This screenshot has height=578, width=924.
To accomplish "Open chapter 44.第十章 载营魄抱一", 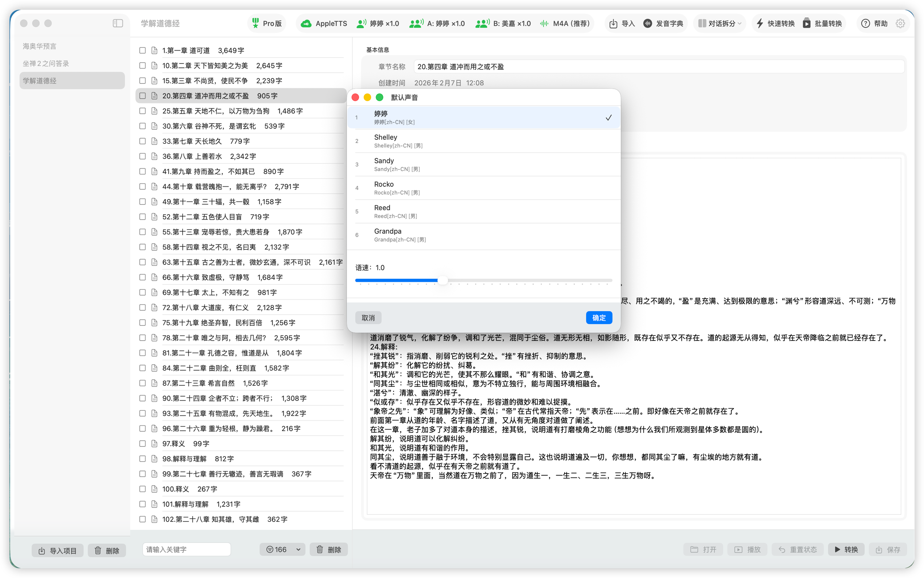I will point(240,186).
